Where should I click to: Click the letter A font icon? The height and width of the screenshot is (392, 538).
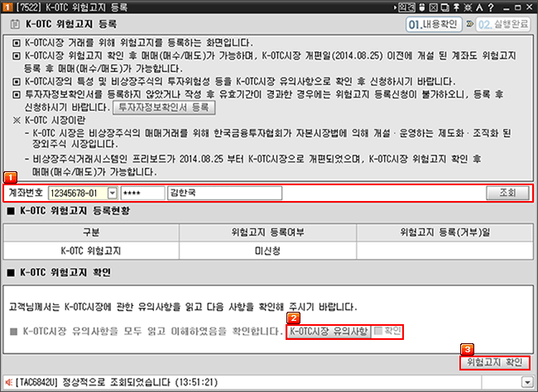tap(479, 7)
